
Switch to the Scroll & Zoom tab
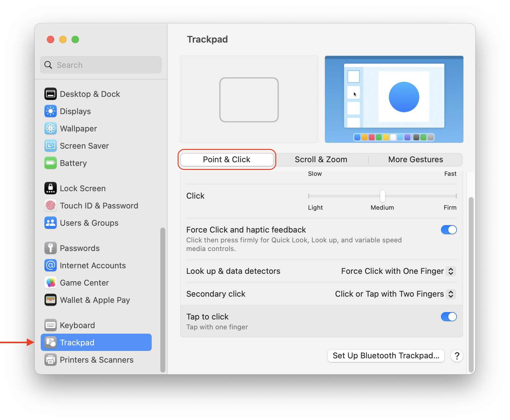[321, 159]
